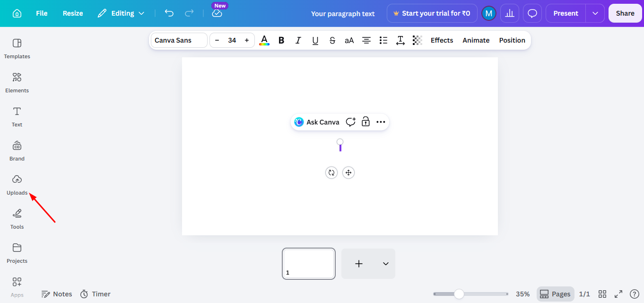Add a new page with plus
The image size is (644, 303).
[x=359, y=264]
